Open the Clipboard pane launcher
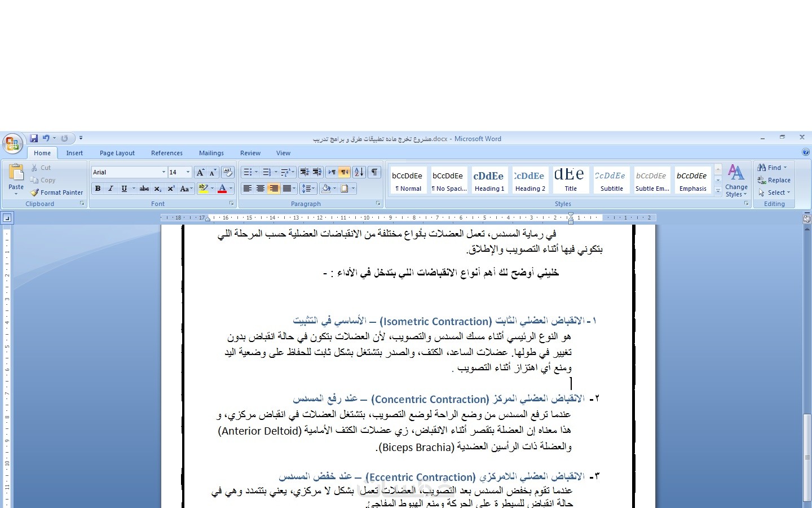The height and width of the screenshot is (508, 812). [82, 204]
